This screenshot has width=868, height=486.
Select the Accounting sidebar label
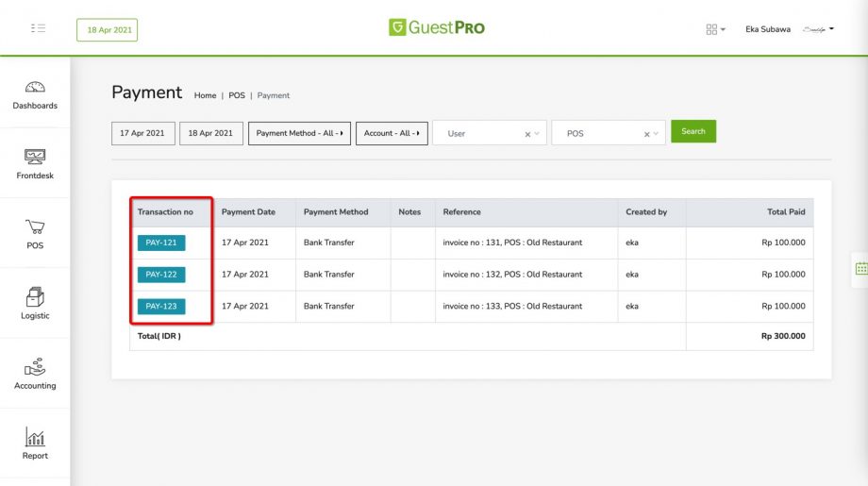click(x=35, y=385)
